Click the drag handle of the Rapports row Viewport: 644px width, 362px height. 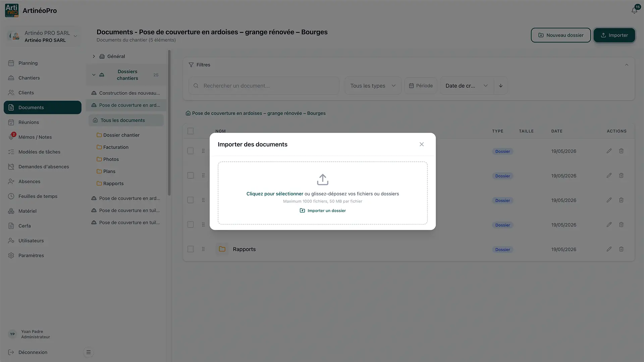point(203,249)
